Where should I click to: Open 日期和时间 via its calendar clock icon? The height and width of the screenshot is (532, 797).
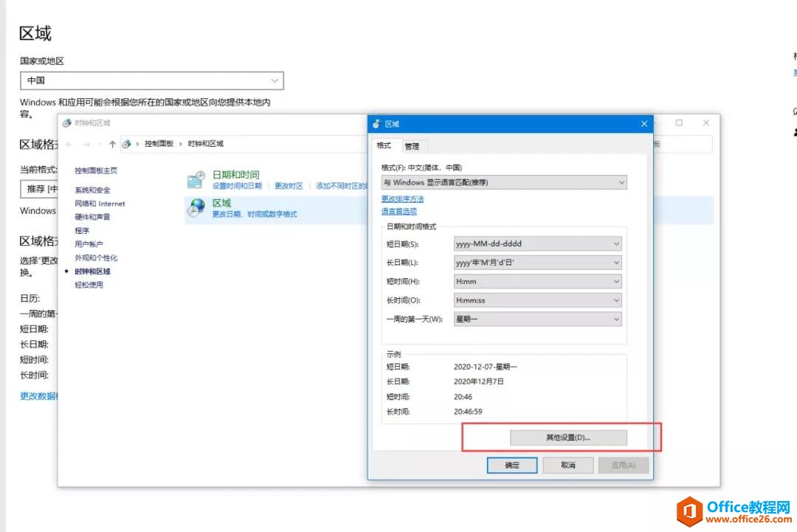196,178
